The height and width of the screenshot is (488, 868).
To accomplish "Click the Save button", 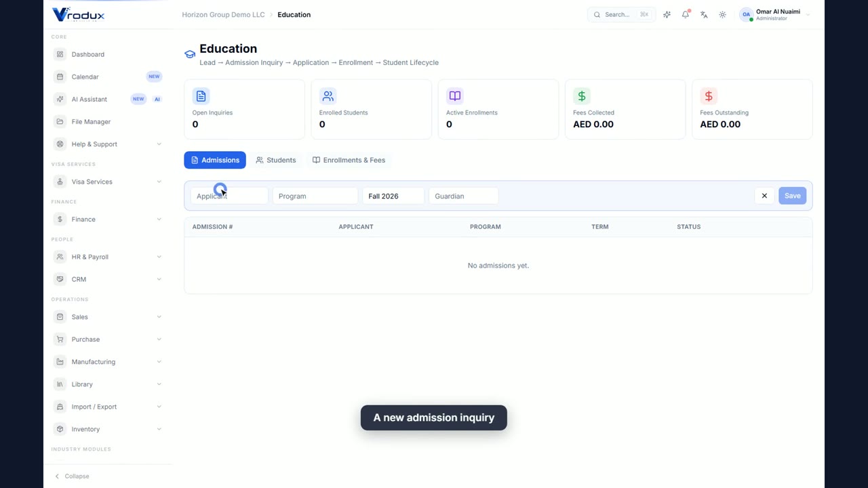I will [x=792, y=196].
